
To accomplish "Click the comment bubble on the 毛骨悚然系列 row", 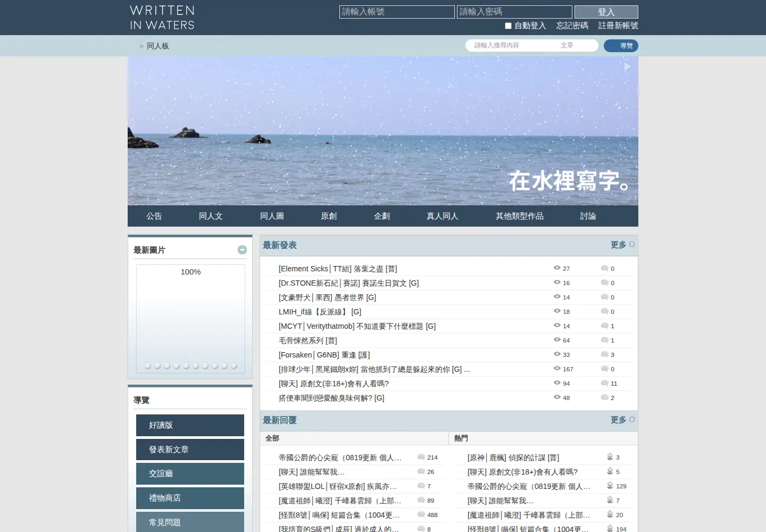I will tap(604, 340).
